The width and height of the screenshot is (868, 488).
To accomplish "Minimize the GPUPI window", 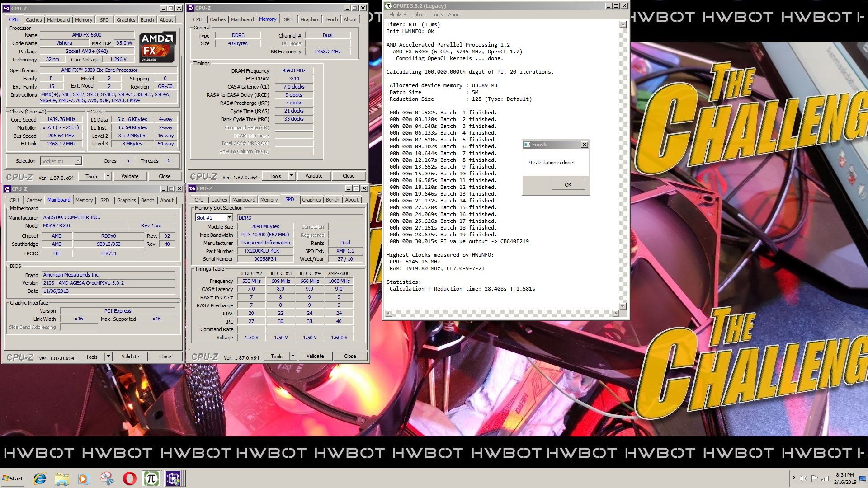I will coord(608,6).
